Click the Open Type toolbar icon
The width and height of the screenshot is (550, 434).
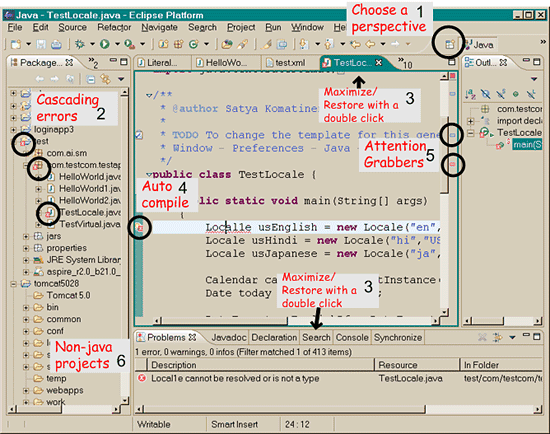(227, 44)
